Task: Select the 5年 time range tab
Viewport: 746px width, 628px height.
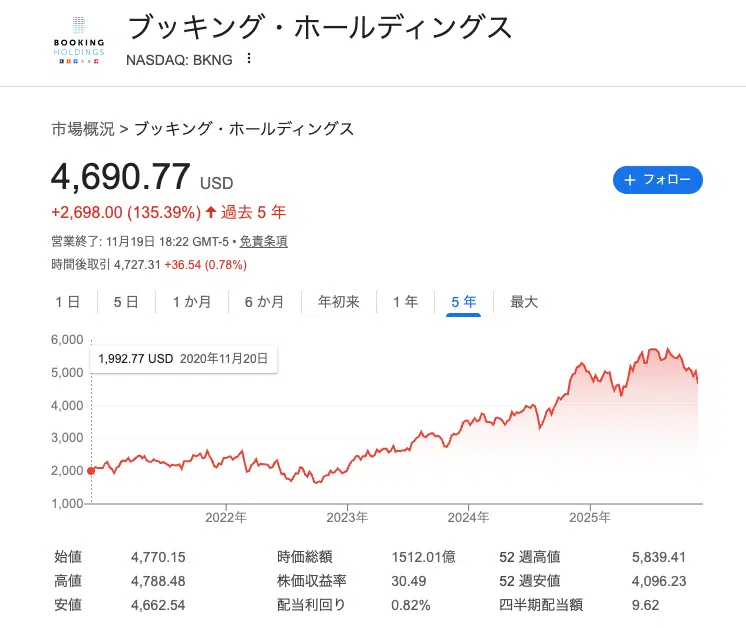Action: point(464,302)
